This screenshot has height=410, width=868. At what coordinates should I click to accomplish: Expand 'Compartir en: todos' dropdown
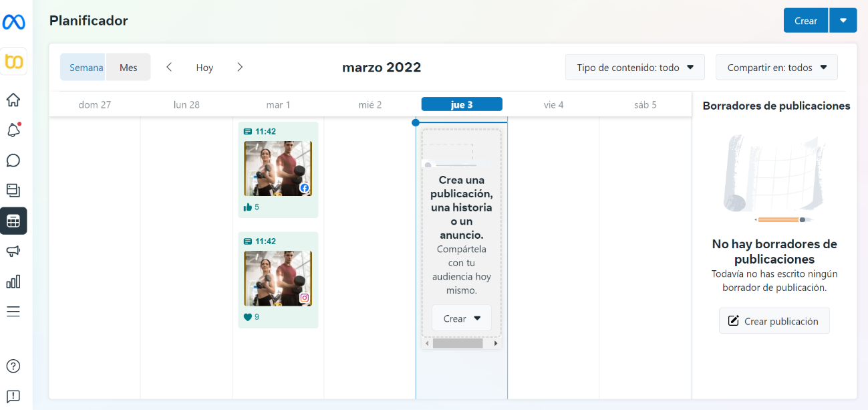(x=776, y=68)
